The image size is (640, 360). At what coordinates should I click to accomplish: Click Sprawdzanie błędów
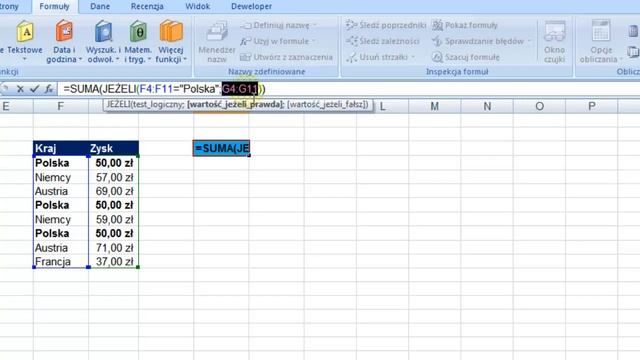482,41
